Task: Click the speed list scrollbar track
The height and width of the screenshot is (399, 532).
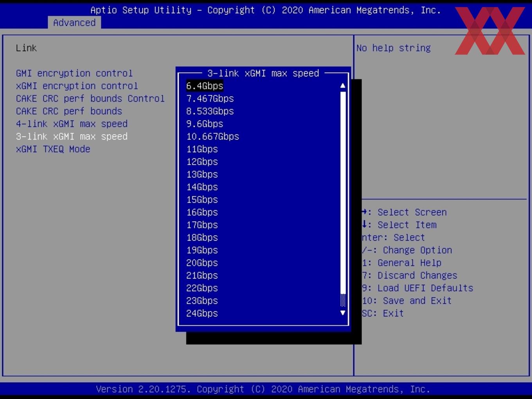Action: click(x=343, y=192)
